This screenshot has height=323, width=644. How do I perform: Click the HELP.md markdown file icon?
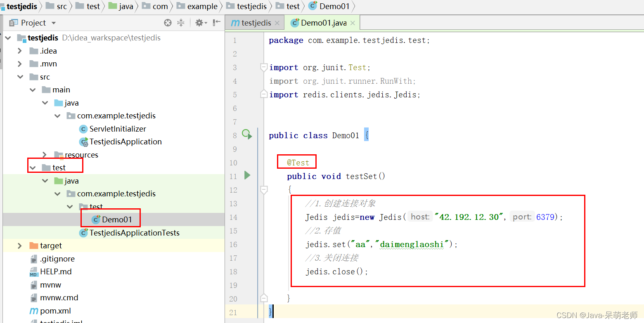click(34, 272)
